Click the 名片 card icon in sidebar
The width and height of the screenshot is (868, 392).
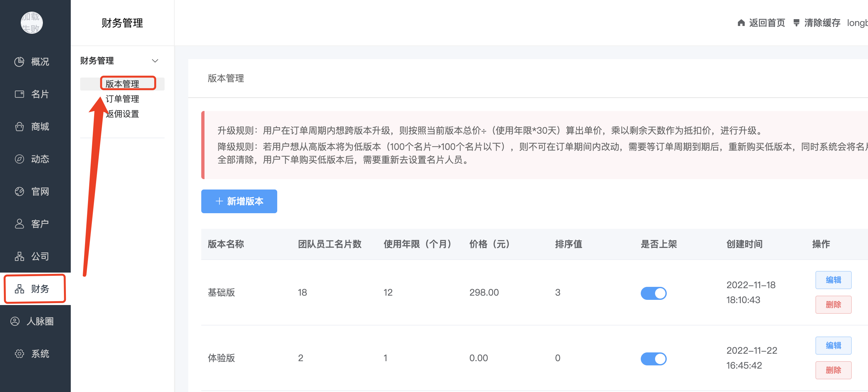pos(19,94)
